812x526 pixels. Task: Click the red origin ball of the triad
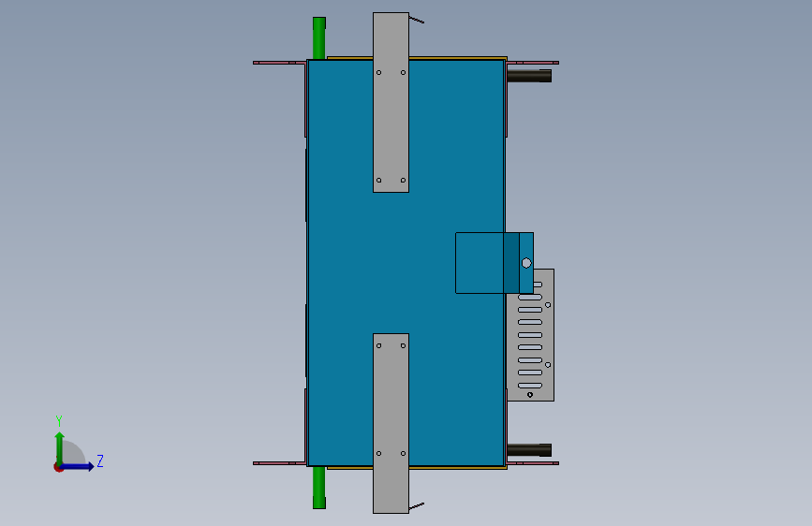coord(58,467)
